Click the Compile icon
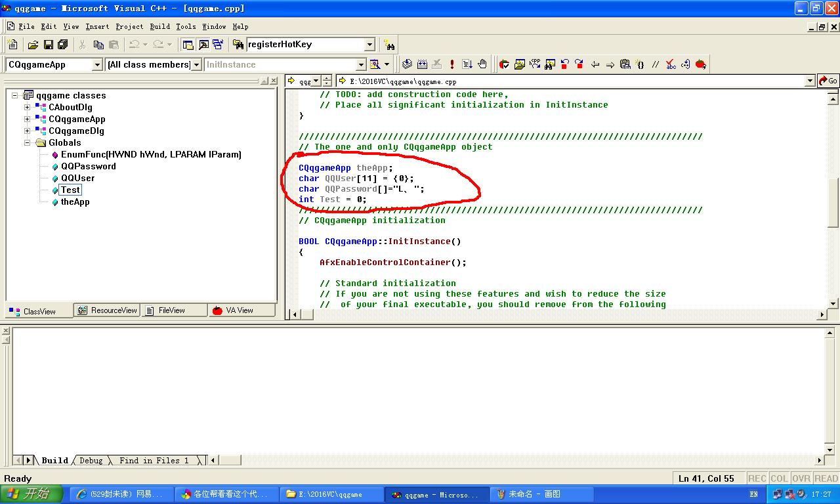Screen dimensions: 840x504 pyautogui.click(x=407, y=64)
